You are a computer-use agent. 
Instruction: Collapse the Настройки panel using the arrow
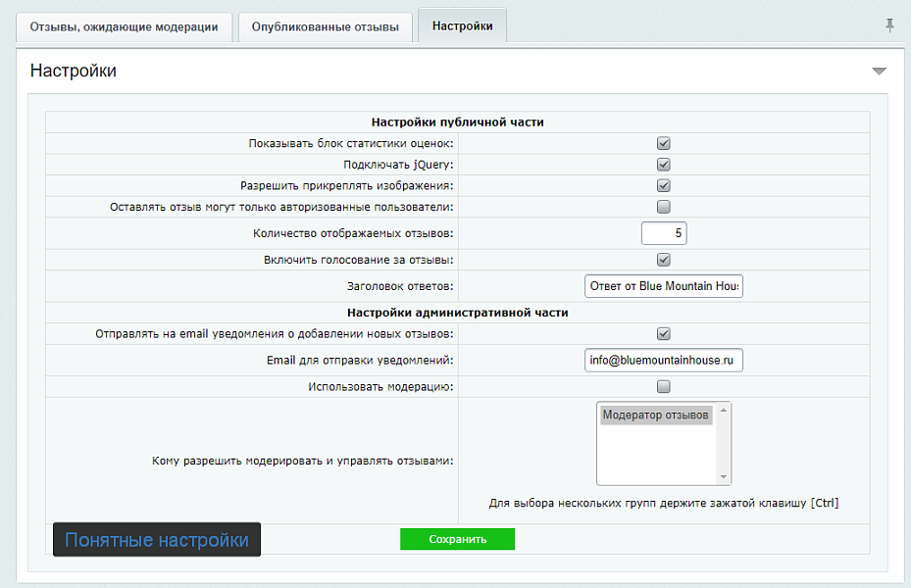tap(877, 71)
